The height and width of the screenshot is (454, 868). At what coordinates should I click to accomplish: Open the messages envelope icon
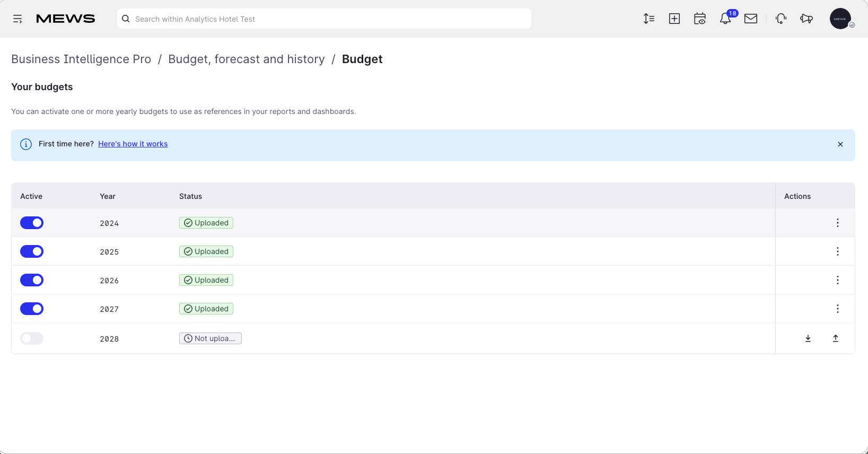pyautogui.click(x=751, y=19)
